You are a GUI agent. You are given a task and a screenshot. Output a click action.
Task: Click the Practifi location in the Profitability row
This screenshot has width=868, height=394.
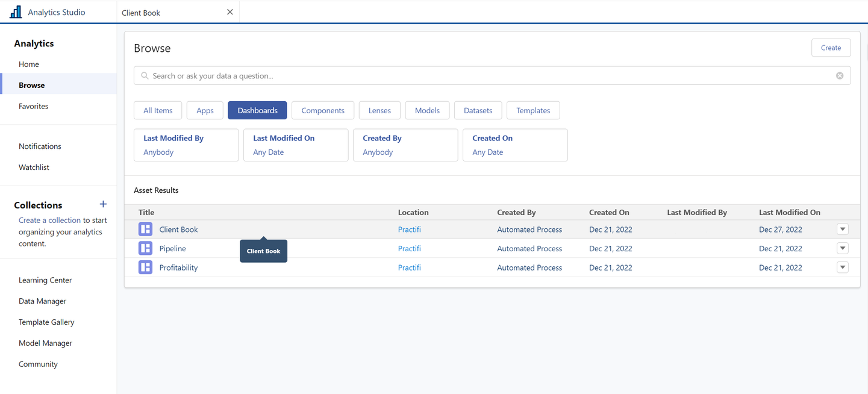(409, 267)
